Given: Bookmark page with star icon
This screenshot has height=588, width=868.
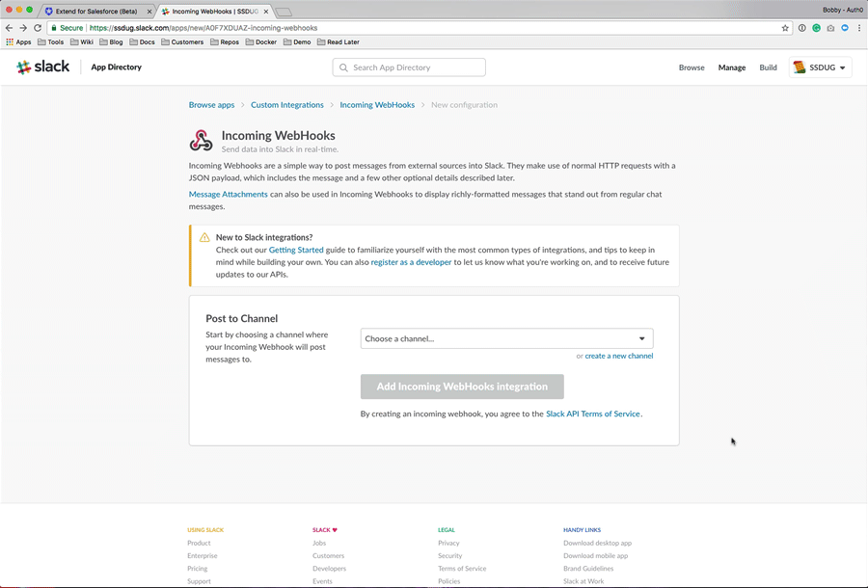Looking at the screenshot, I should [785, 28].
